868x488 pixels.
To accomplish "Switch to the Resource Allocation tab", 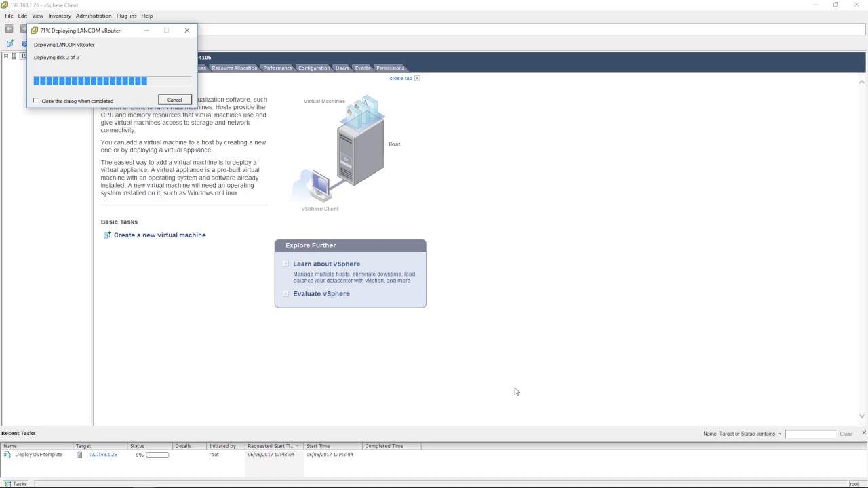I will 234,68.
